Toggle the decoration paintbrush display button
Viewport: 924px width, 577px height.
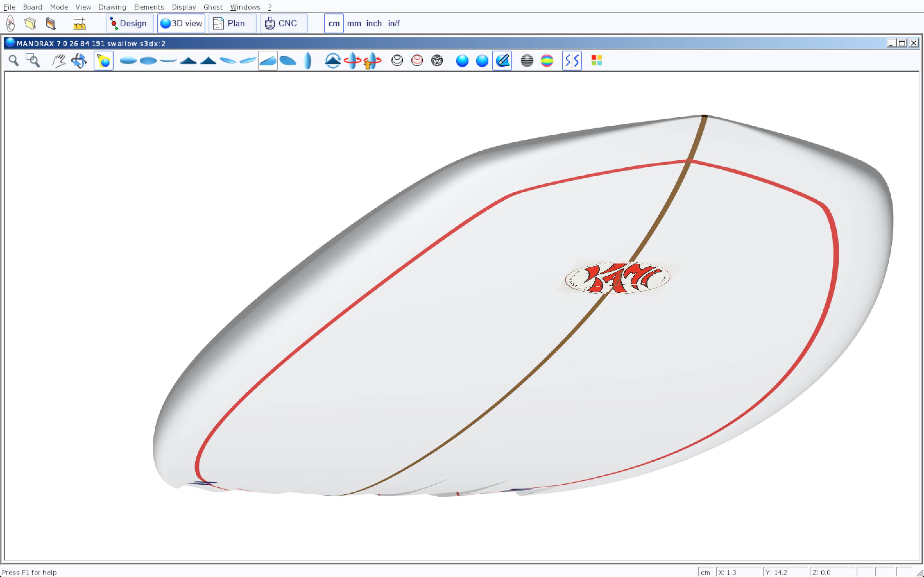502,61
